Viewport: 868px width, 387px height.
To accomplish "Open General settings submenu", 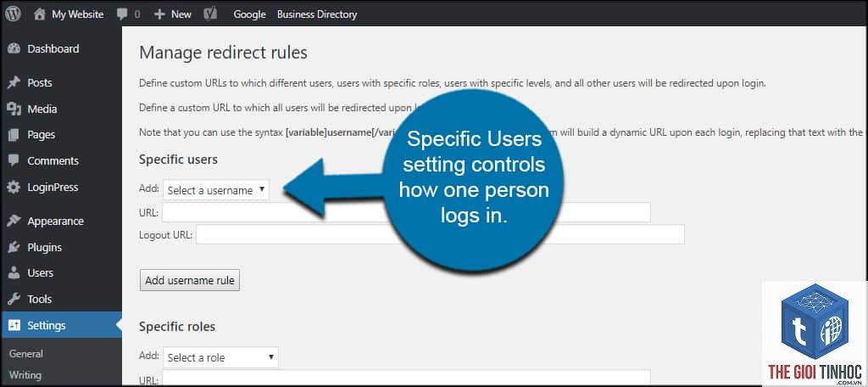I will click(26, 354).
